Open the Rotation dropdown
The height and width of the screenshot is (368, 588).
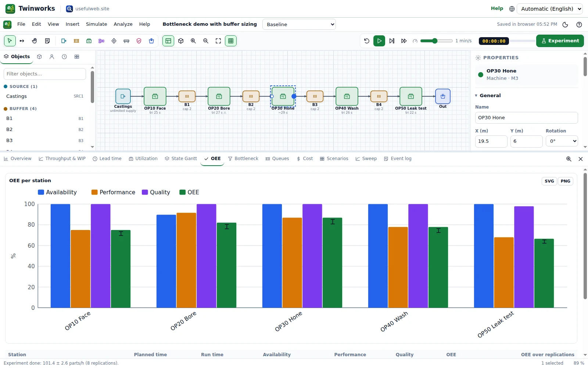click(x=562, y=141)
